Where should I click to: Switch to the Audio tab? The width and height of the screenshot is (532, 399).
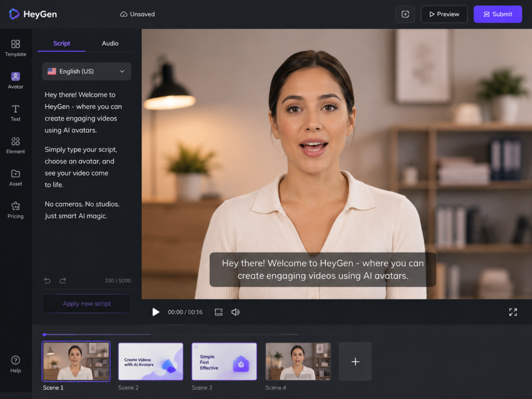(x=110, y=44)
